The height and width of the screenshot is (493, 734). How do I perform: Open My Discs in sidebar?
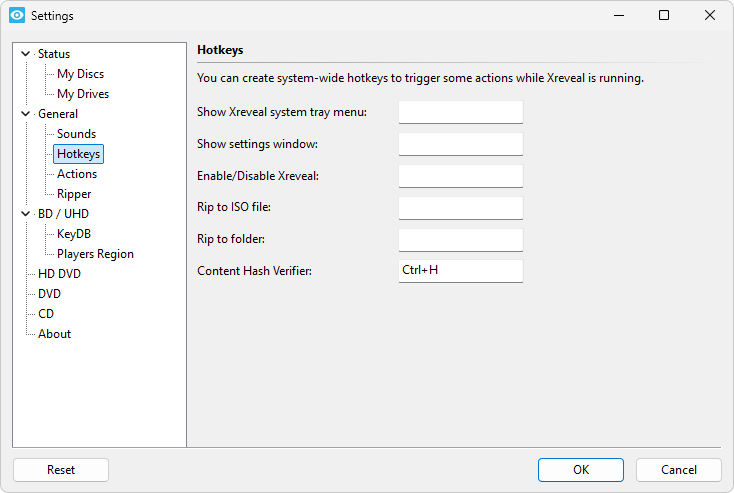pos(80,74)
